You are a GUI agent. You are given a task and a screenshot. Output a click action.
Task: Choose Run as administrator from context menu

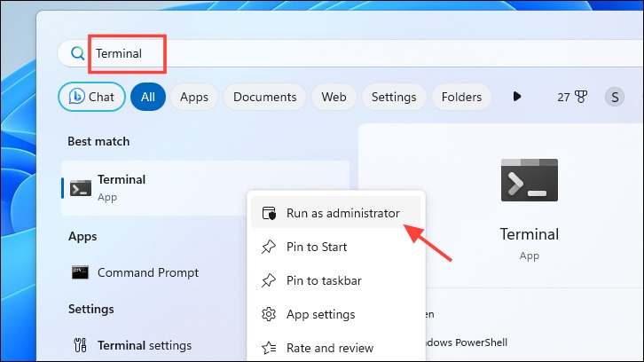click(336, 213)
